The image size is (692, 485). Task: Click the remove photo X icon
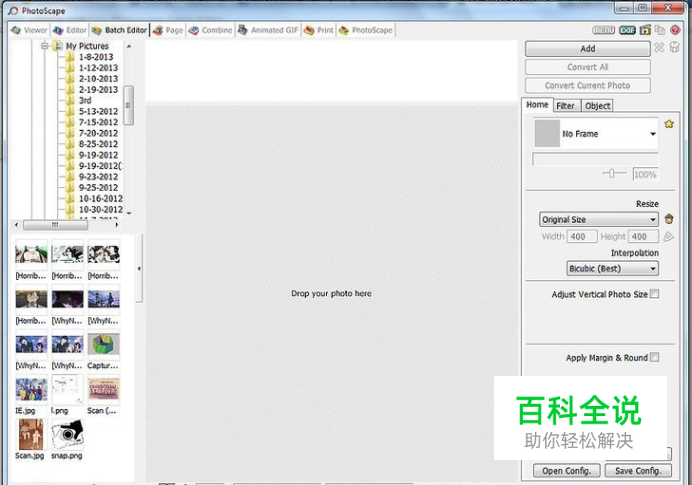(x=659, y=47)
